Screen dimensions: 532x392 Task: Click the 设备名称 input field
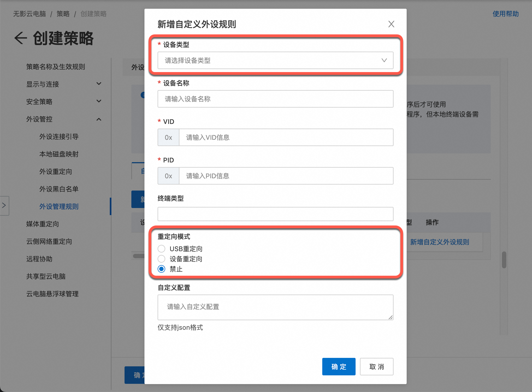click(275, 99)
